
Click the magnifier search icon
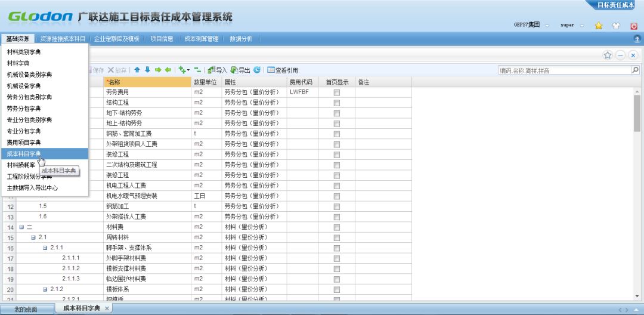pyautogui.click(x=635, y=70)
